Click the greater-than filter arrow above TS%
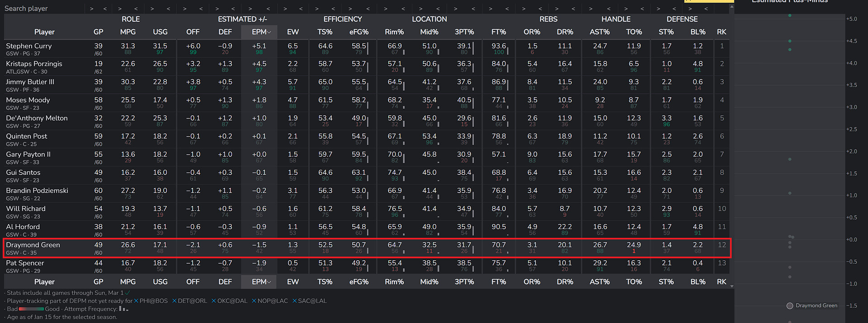Image resolution: width=868 pixels, height=323 pixels. [317, 9]
